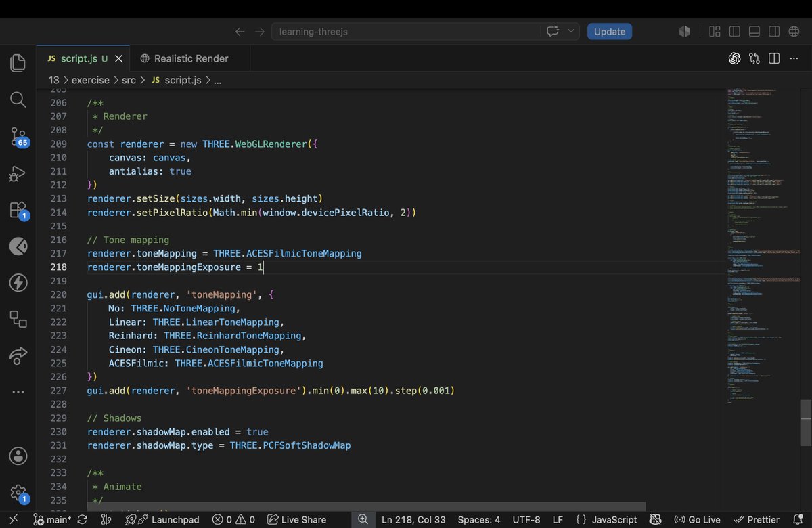
Task: Show additional views ellipsis in activity bar
Action: [18, 392]
